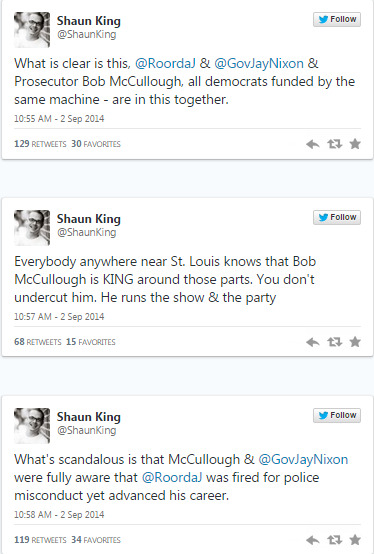Follow Shaun King on the second tweet
374x554 pixels.
337,217
